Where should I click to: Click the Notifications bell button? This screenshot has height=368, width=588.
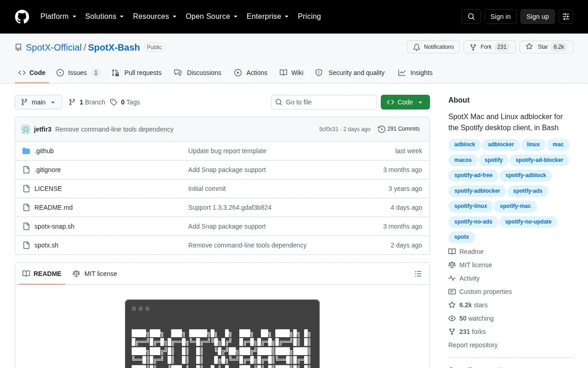coord(433,47)
